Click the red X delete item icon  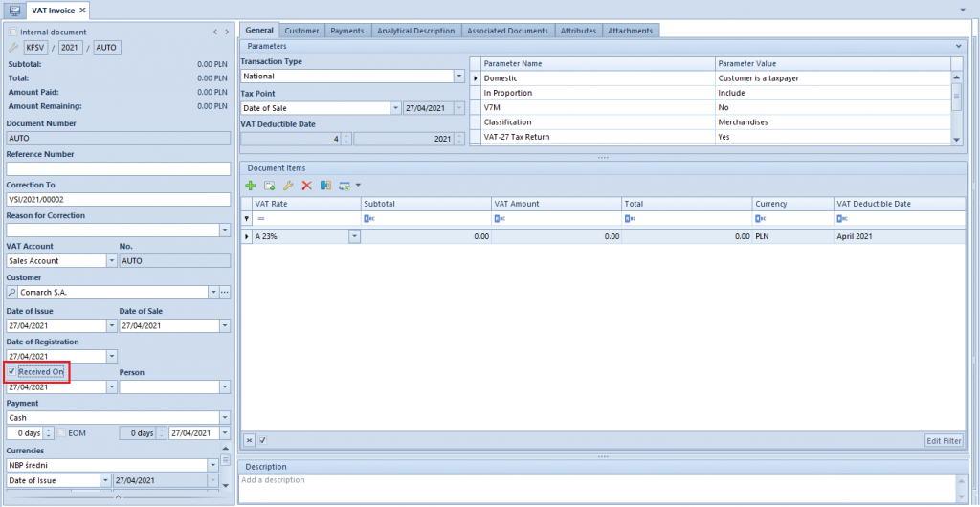point(307,186)
